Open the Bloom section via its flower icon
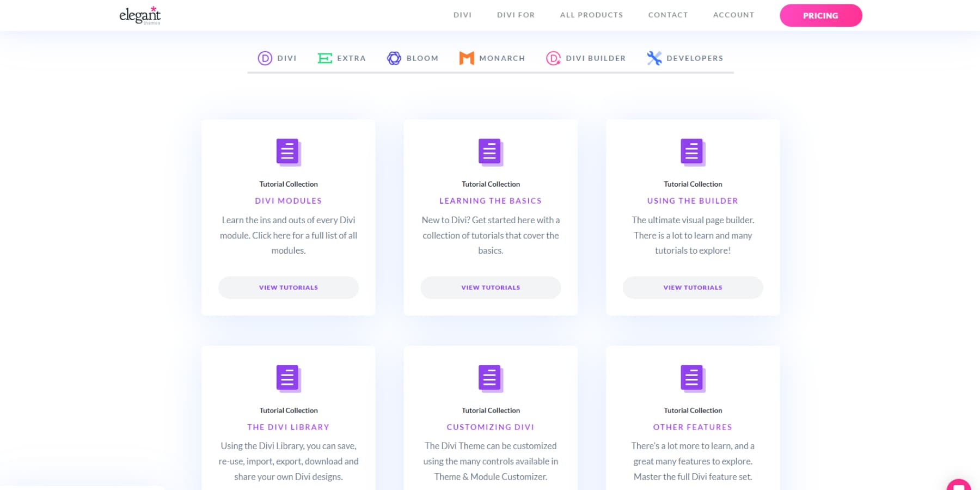The image size is (980, 490). coord(394,58)
